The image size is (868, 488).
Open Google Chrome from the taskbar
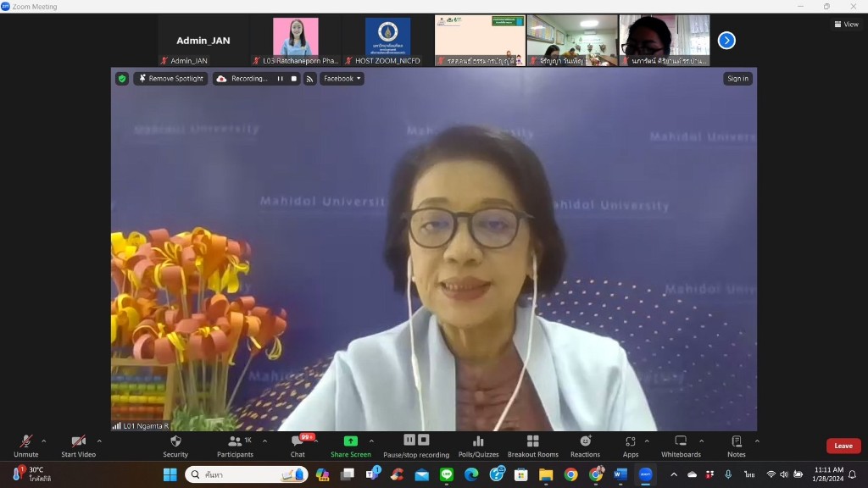point(570,474)
